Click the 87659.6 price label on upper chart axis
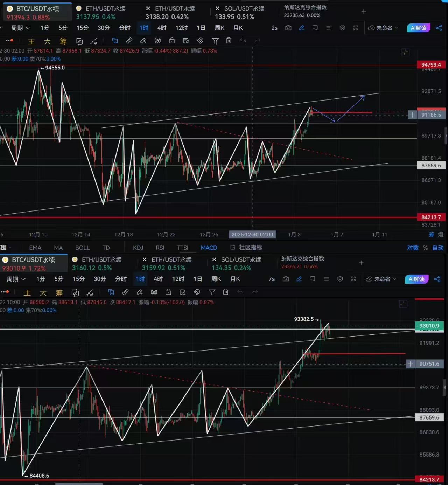 431,165
